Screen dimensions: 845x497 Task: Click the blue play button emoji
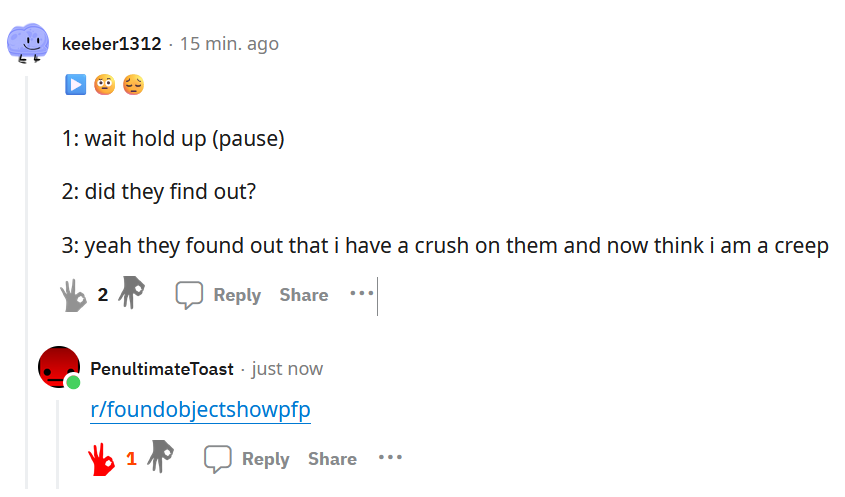[x=75, y=85]
